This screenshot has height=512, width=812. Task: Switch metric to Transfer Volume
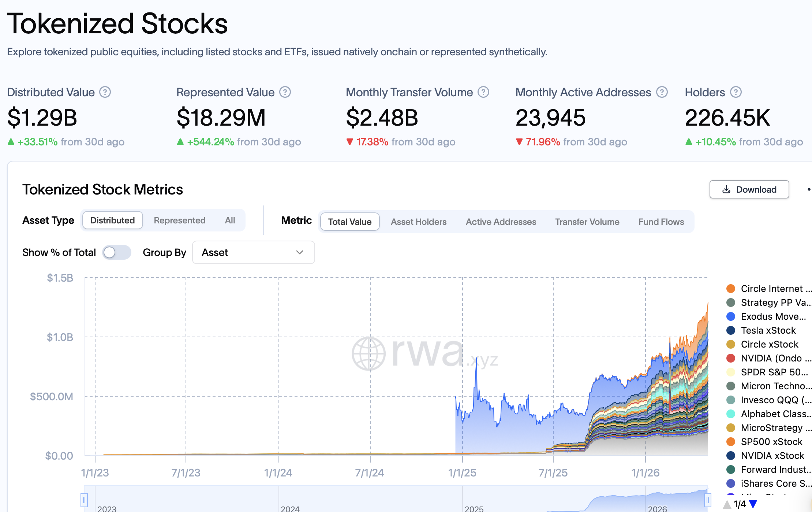point(587,222)
